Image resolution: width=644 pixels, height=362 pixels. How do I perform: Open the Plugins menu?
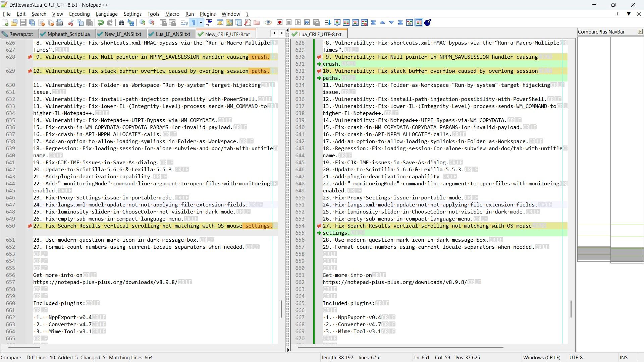coord(208,14)
